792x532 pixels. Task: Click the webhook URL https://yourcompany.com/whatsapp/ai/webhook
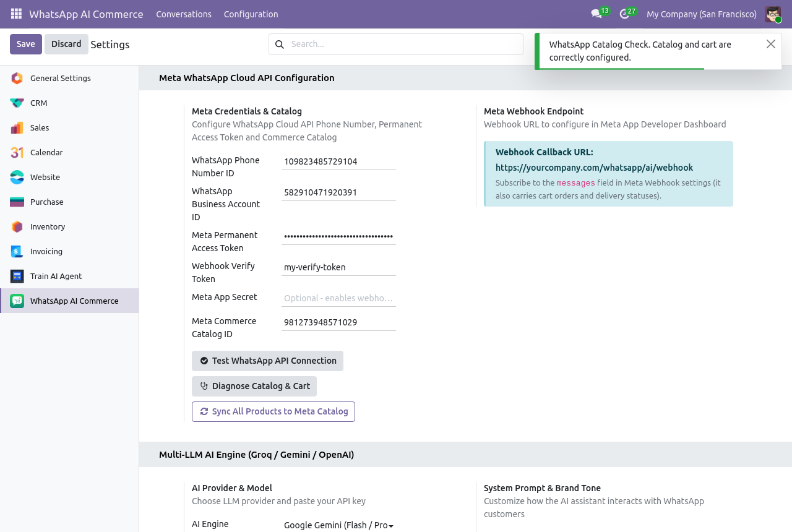pyautogui.click(x=594, y=168)
